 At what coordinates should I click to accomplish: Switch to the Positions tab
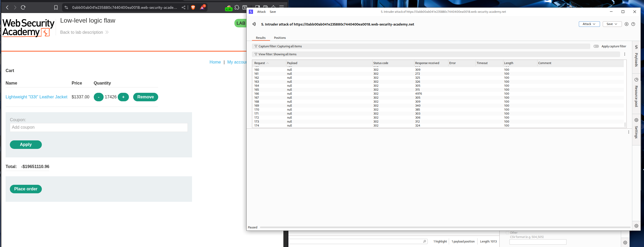[280, 38]
